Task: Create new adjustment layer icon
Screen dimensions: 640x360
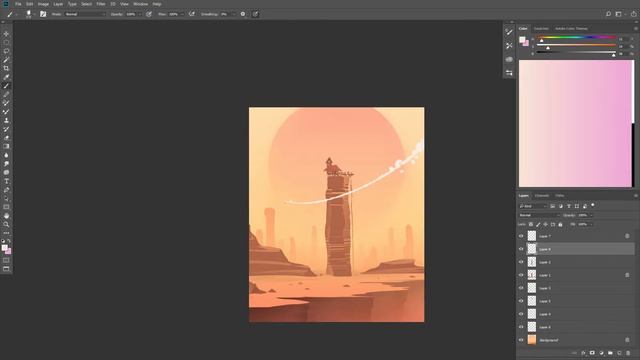Action: click(601, 353)
